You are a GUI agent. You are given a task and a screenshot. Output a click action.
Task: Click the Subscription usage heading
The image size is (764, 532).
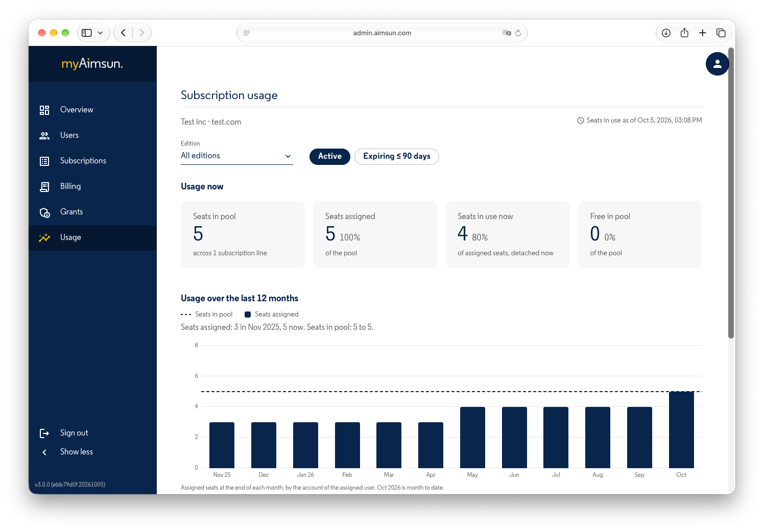[x=229, y=95]
